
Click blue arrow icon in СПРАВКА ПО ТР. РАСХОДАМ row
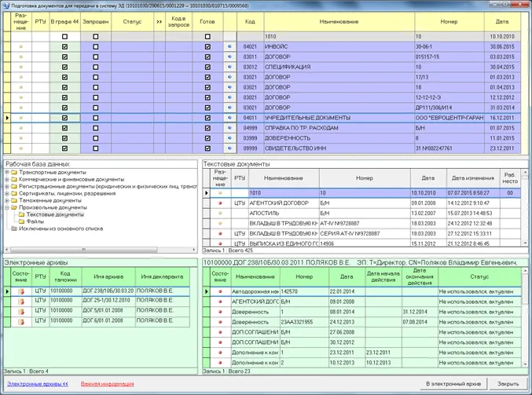[x=229, y=128]
